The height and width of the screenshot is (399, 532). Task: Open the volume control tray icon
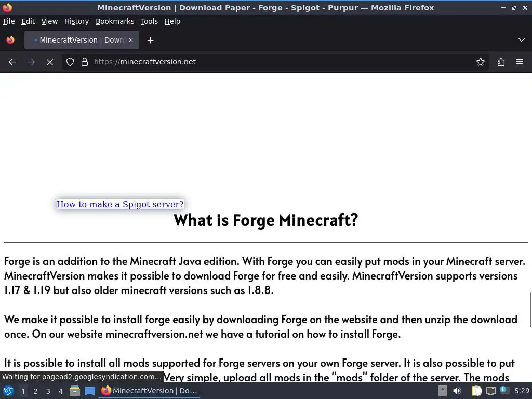(x=457, y=391)
